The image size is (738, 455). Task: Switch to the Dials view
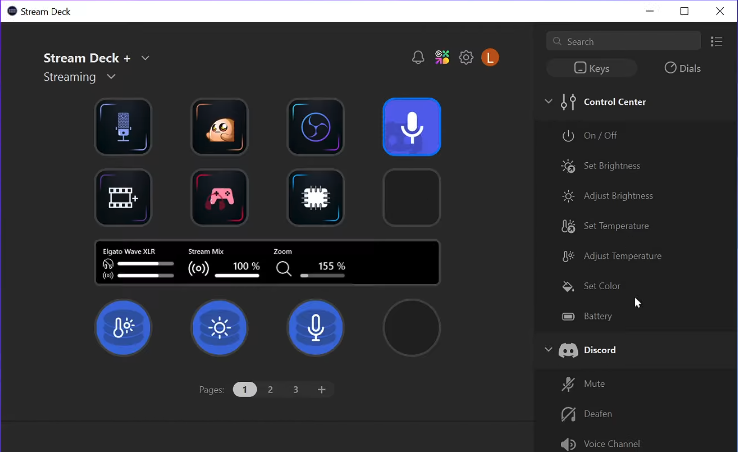(683, 69)
